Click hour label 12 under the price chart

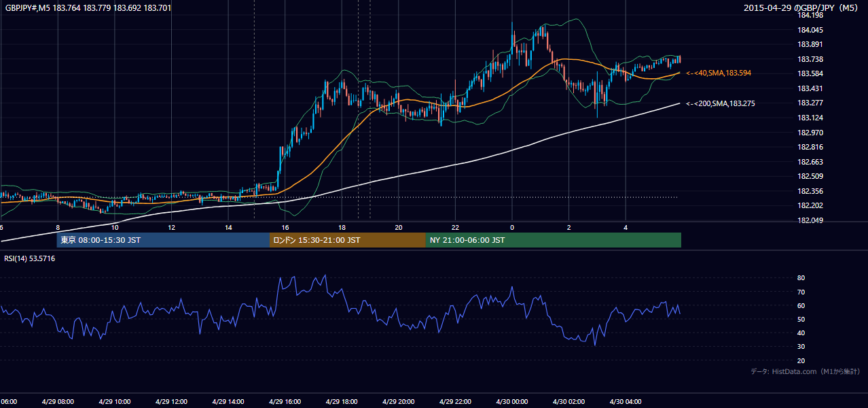pos(172,228)
